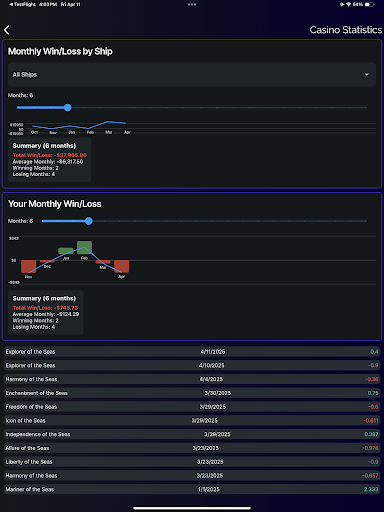Viewport: 384px width, 512px height.
Task: Select the Mariner of the Seas row
Action: point(192,489)
